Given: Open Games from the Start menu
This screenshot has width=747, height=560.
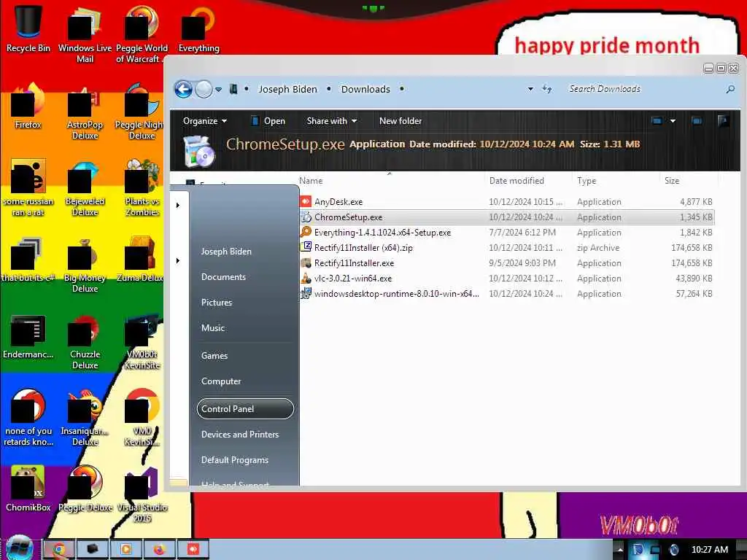Looking at the screenshot, I should [214, 356].
